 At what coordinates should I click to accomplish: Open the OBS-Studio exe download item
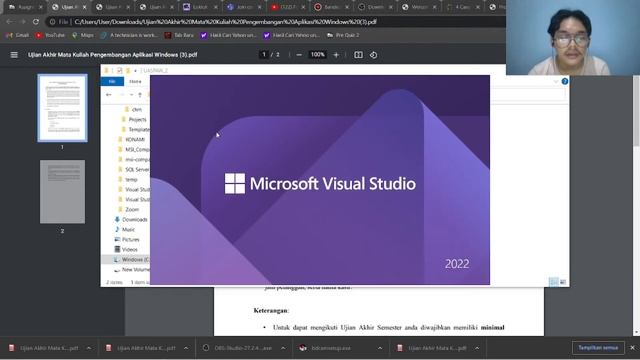[x=239, y=348]
